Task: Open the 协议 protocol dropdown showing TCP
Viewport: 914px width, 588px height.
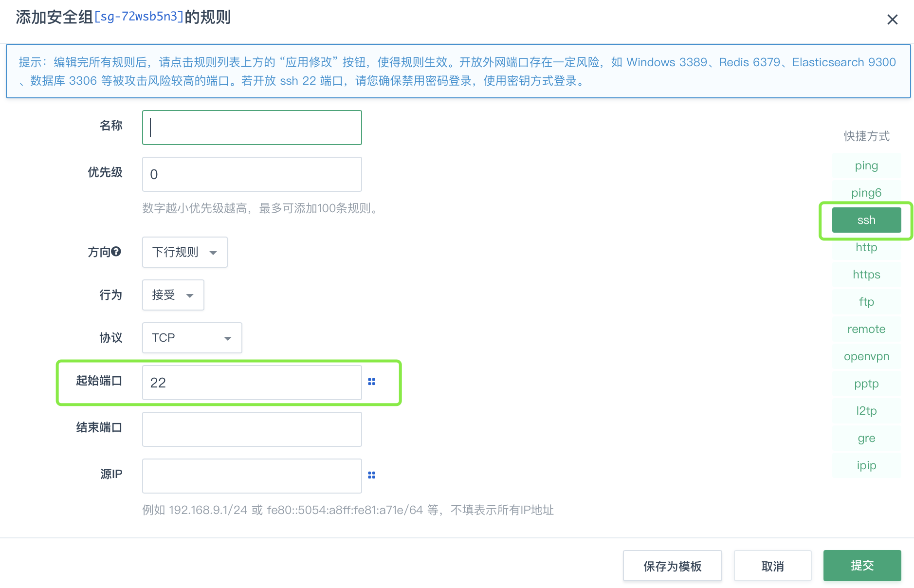Action: pos(192,338)
